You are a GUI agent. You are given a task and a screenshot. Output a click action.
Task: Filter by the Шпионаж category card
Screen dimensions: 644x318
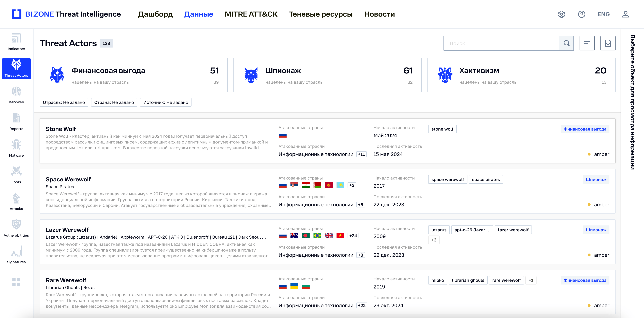click(327, 75)
